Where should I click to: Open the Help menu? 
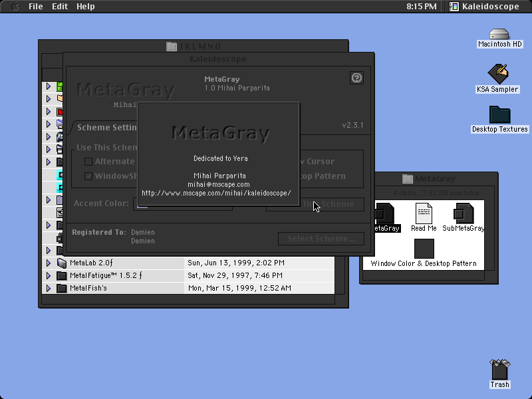click(x=86, y=6)
